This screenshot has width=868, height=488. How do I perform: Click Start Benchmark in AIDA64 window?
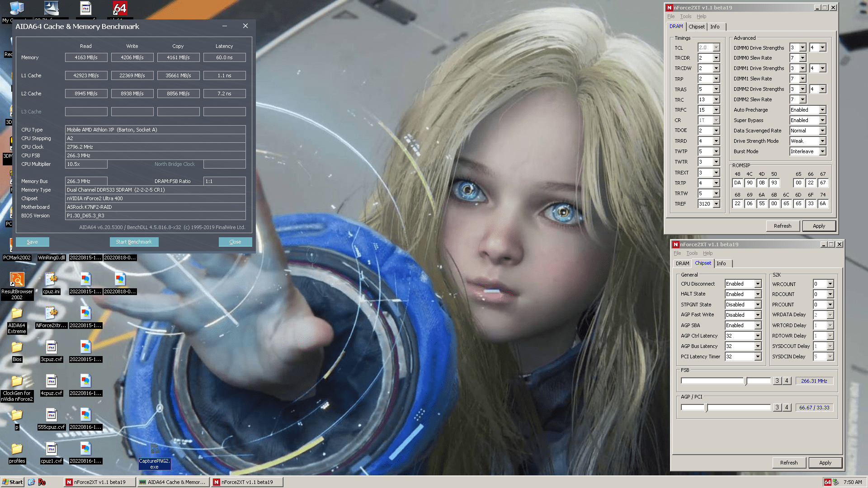(134, 242)
